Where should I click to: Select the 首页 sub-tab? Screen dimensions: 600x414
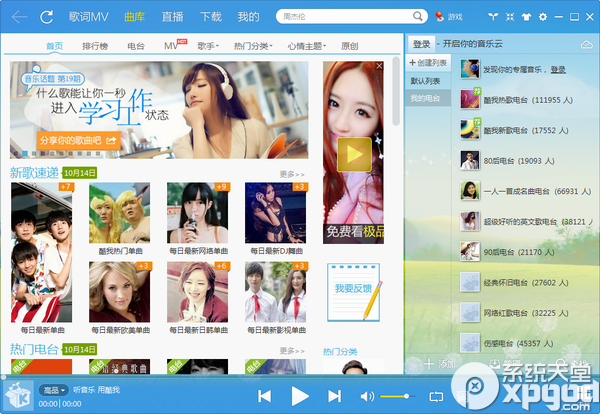pyautogui.click(x=55, y=46)
